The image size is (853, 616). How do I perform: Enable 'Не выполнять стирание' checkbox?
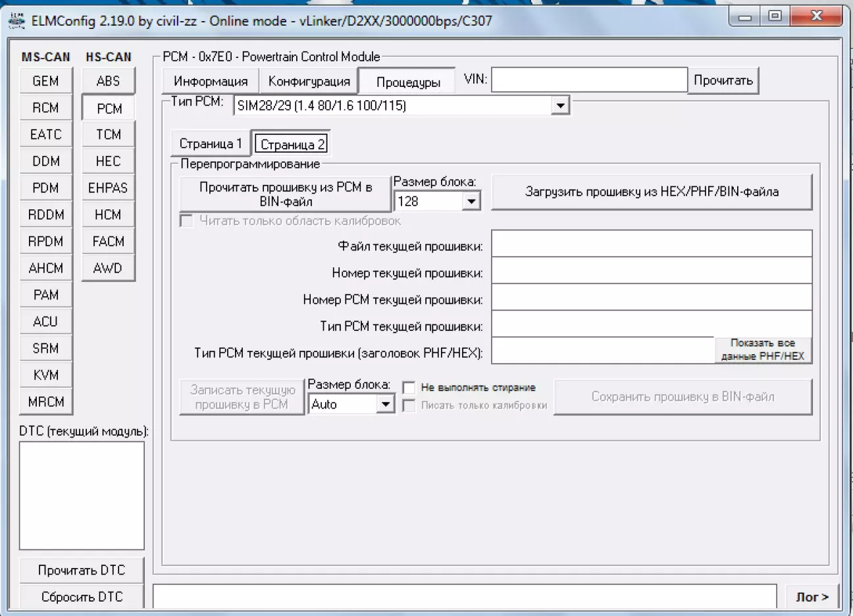(x=409, y=388)
